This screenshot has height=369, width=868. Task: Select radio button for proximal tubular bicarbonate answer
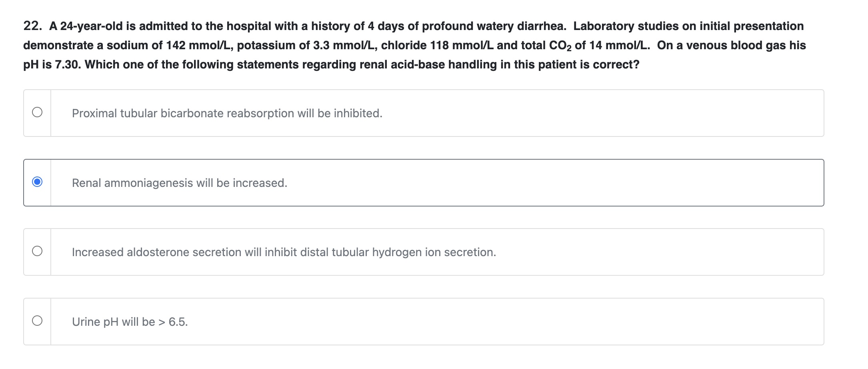pyautogui.click(x=37, y=112)
